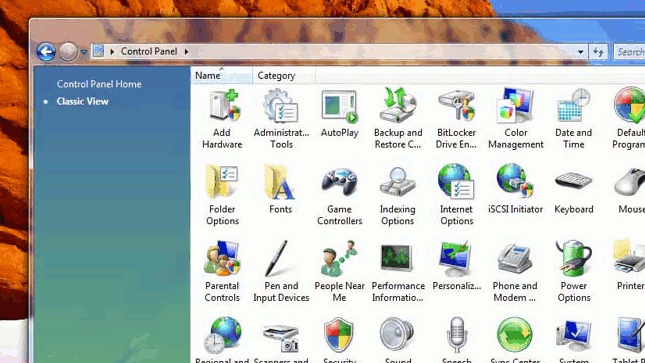Open the recent pages dropdown arrow
Screen dimensions: 645x363
click(84, 52)
